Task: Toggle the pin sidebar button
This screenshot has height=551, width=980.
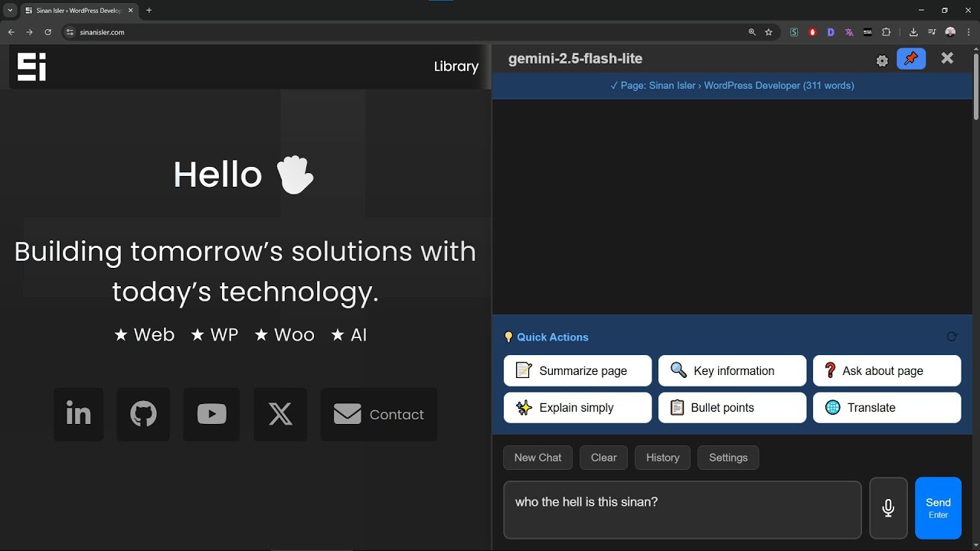Action: (911, 59)
